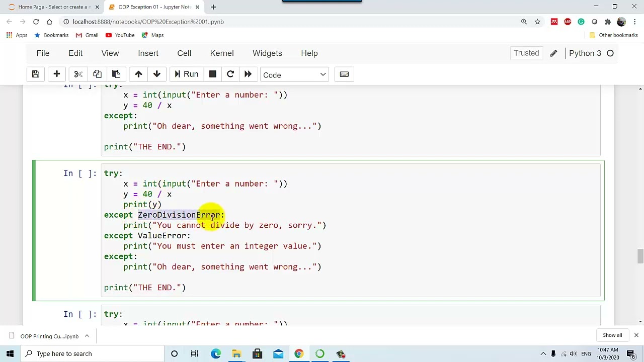644x362 pixels.
Task: Open the Gmail bookmark
Action: [x=87, y=35]
